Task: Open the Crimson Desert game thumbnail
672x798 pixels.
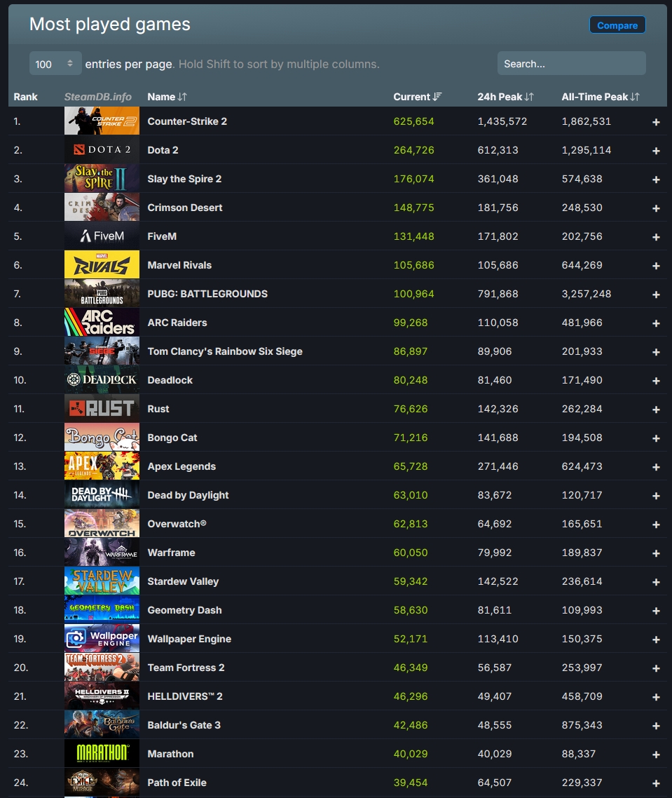Action: click(102, 207)
